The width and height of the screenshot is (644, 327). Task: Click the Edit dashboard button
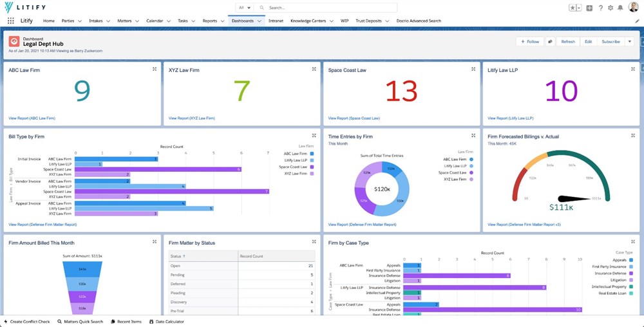point(588,41)
